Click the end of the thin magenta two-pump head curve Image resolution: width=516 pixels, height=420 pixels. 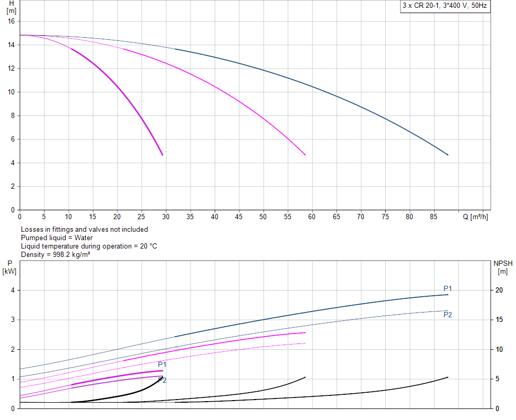pos(305,155)
